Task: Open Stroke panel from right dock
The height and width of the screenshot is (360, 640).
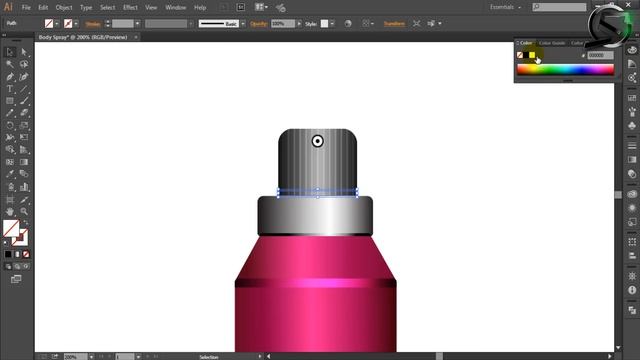Action: click(632, 146)
